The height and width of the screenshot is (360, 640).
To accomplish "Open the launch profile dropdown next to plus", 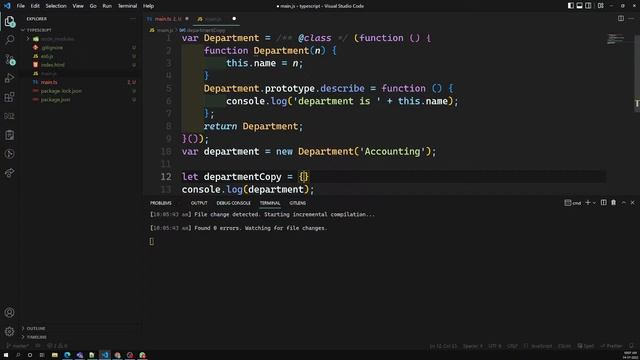I will [594, 203].
